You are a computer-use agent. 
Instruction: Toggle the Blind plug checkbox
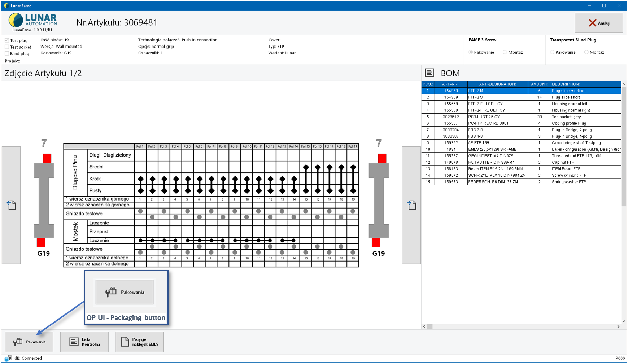pyautogui.click(x=7, y=53)
